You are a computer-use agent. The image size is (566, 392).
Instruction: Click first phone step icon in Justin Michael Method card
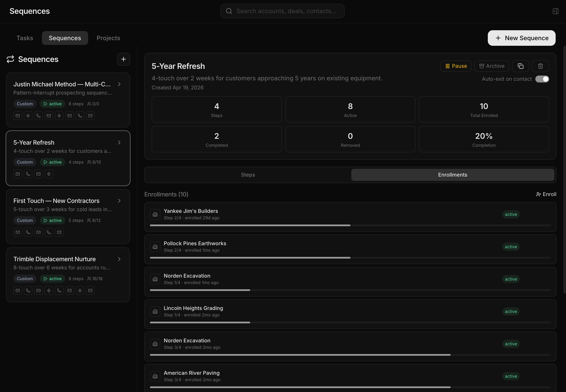coord(38,116)
